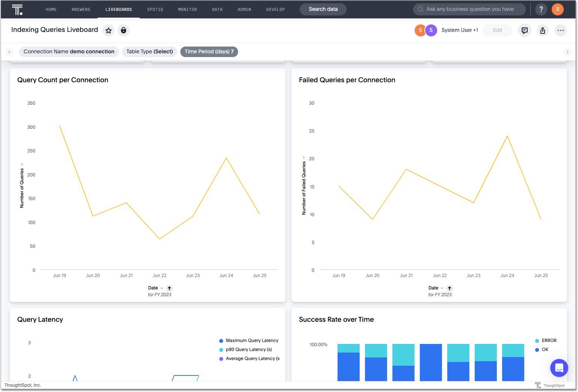
Task: Open the more options ellipsis menu
Action: (560, 30)
